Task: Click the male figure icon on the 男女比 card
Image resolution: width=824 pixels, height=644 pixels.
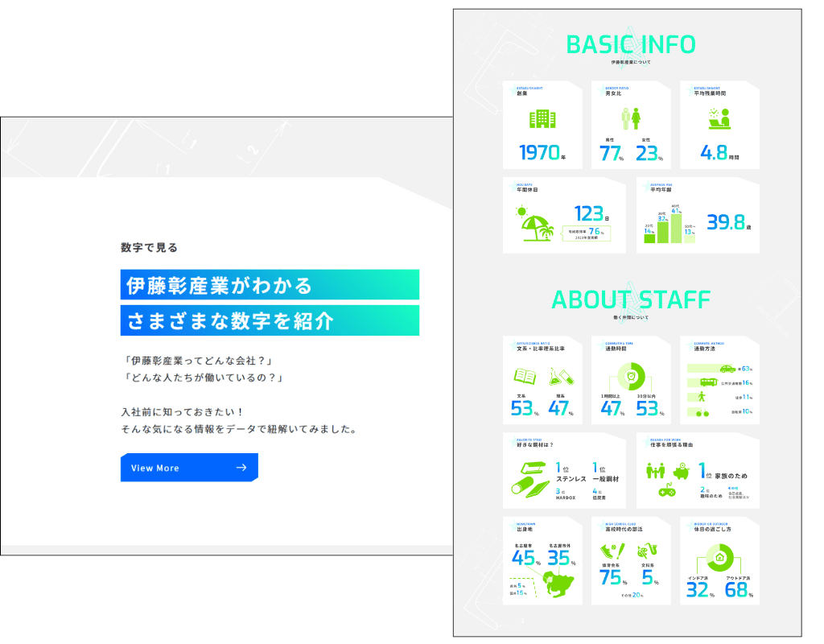Action: (625, 118)
